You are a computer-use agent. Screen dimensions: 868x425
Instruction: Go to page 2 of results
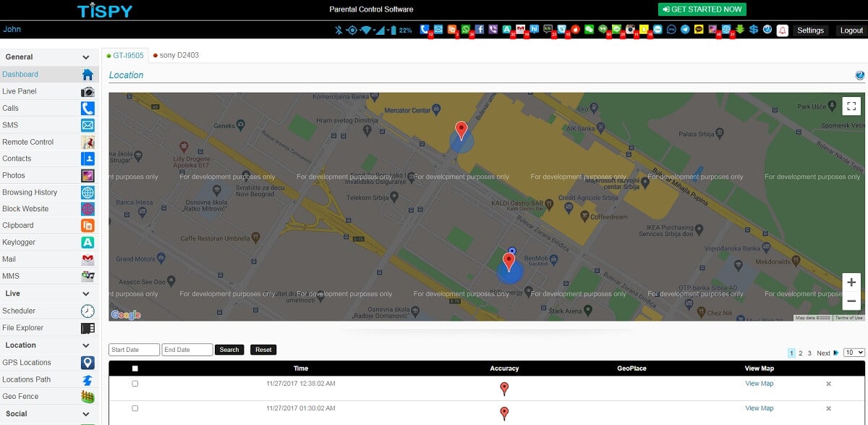(801, 353)
